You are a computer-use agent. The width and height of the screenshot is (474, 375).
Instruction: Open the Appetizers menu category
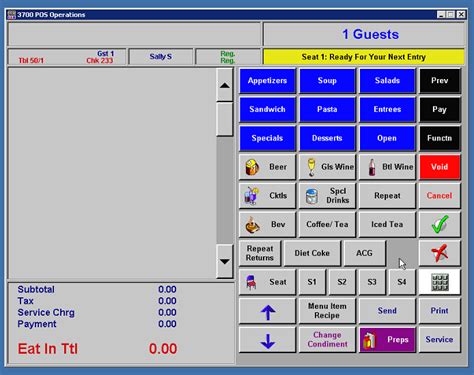point(267,81)
